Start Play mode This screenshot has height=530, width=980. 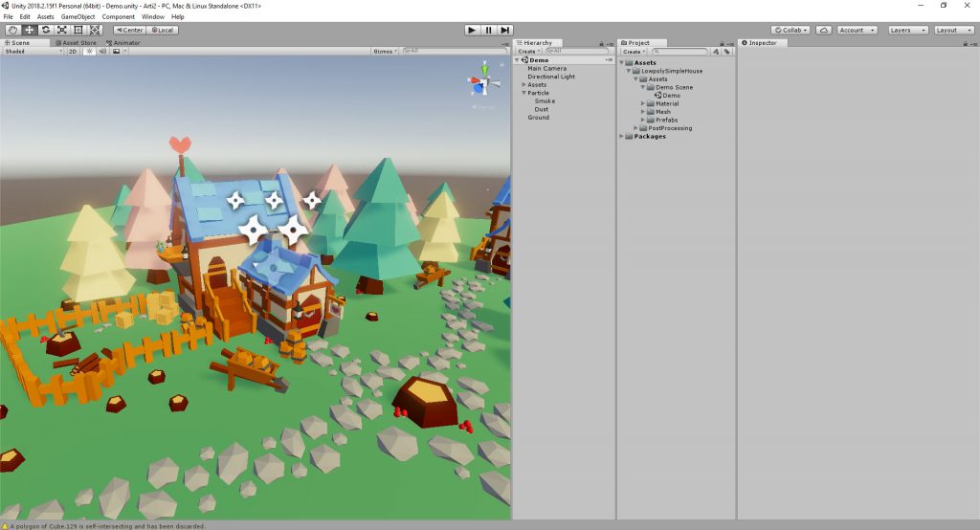click(472, 30)
